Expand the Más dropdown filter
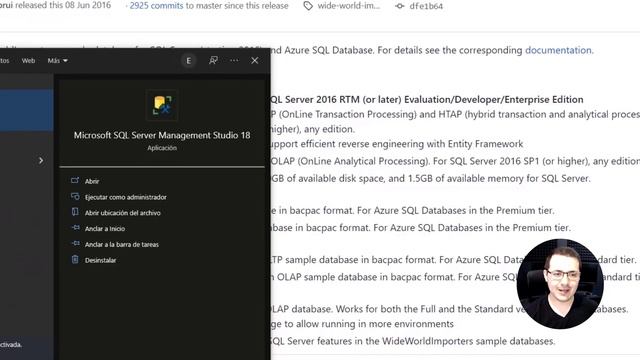Viewport: 640px width, 360px height. pos(58,60)
